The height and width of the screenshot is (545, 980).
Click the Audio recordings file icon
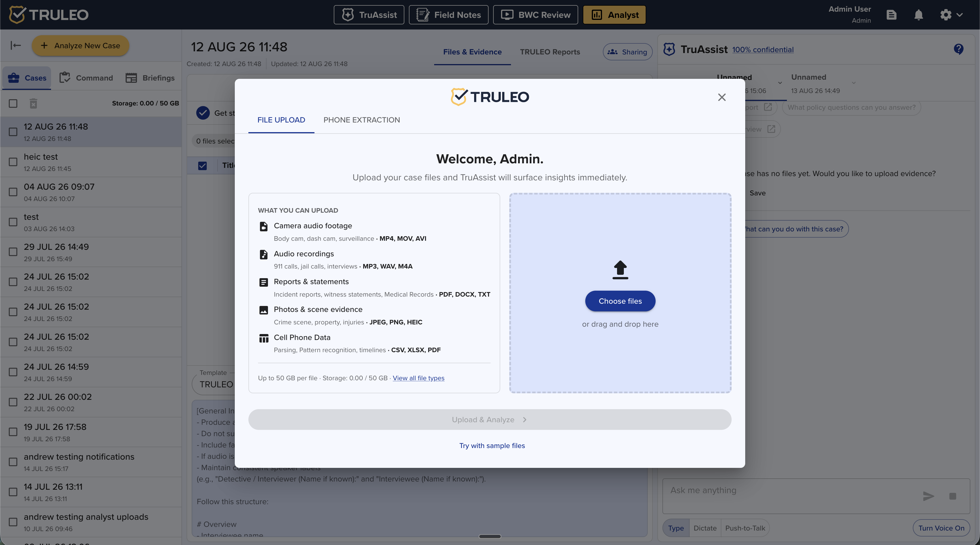[264, 254]
